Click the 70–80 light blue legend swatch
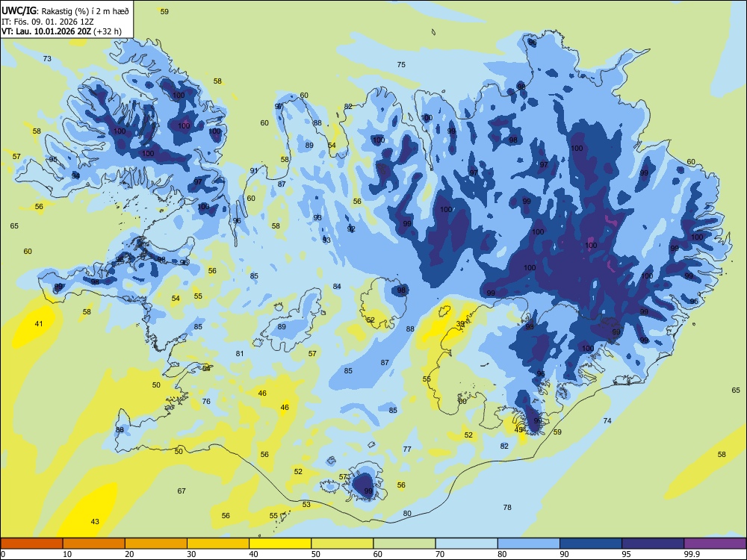The height and width of the screenshot is (560, 747). click(x=466, y=544)
